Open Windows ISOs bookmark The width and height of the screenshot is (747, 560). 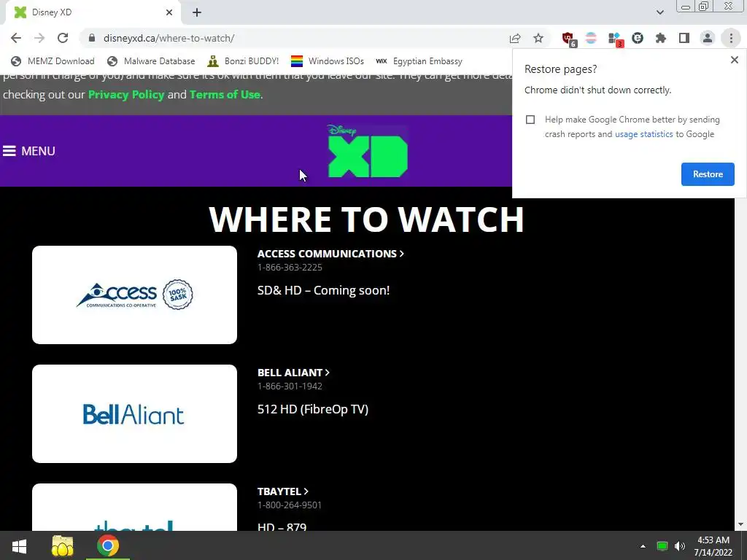point(328,61)
